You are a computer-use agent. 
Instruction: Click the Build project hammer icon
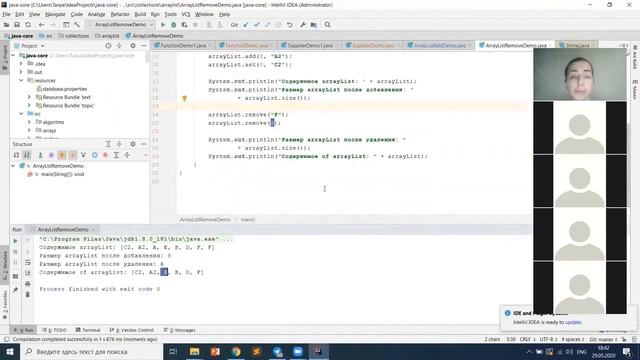(77, 25)
